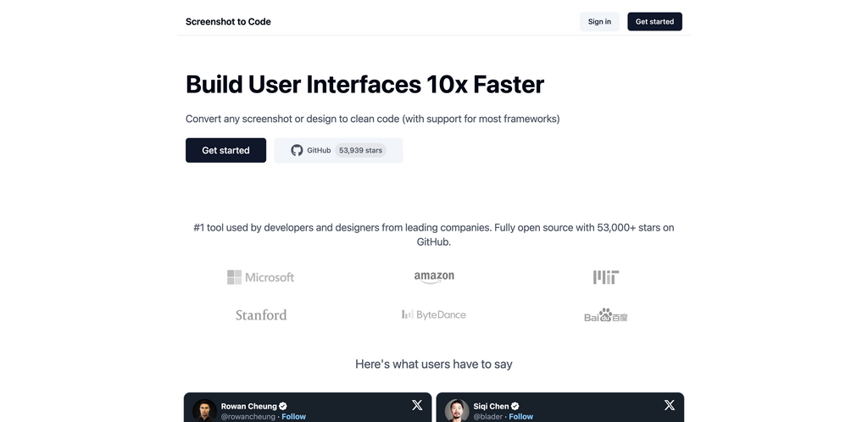868x422 pixels.
Task: Click the Baidu logo
Action: pyautogui.click(x=606, y=315)
